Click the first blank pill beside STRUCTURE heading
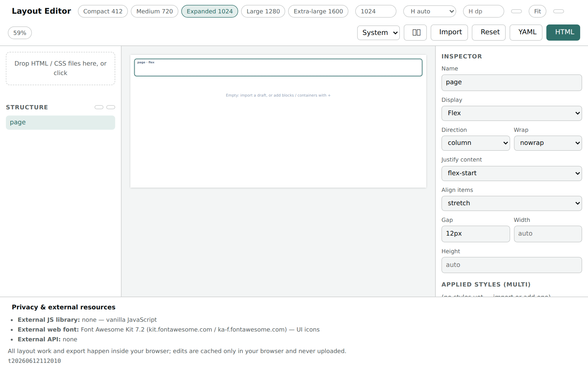The width and height of the screenshot is (588, 372). click(99, 107)
